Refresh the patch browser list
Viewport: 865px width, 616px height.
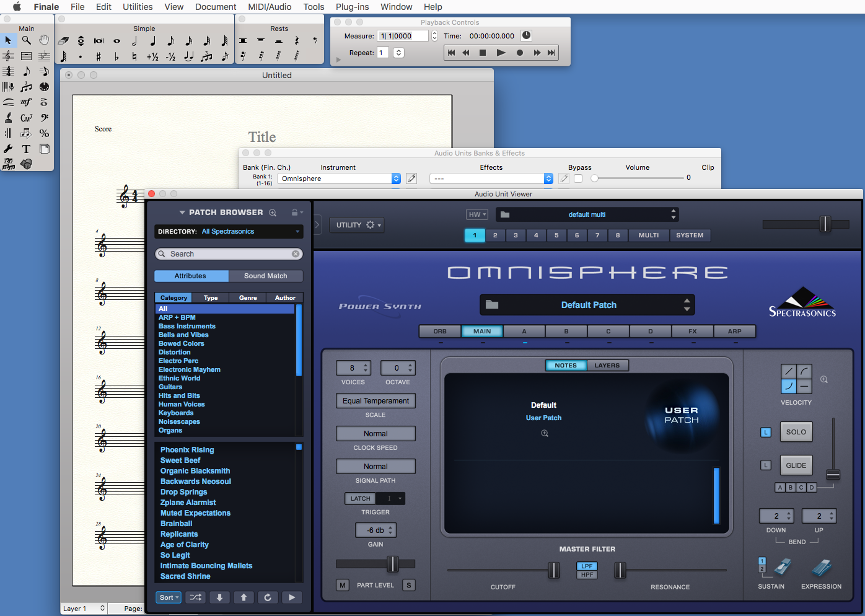(268, 597)
